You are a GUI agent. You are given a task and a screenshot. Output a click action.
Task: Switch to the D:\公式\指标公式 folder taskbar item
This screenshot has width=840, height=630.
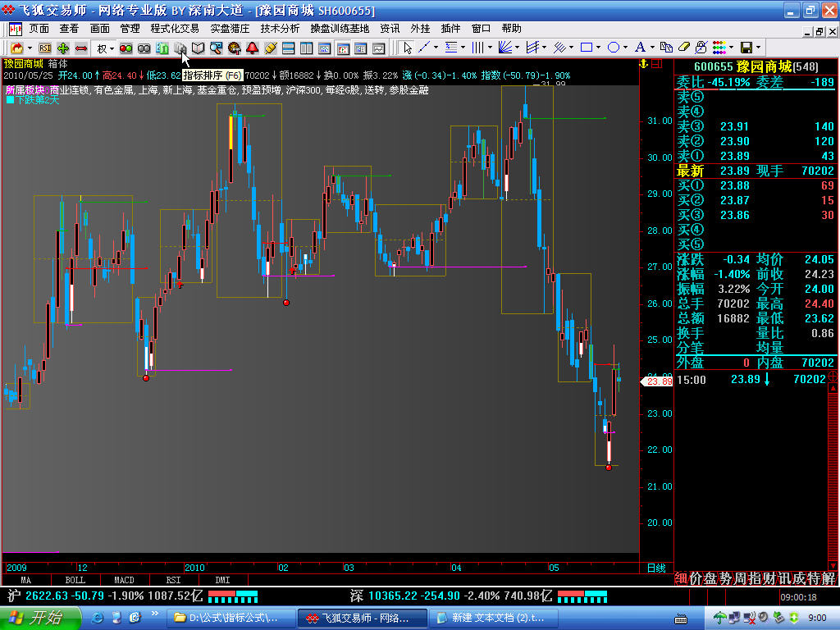pos(230,618)
